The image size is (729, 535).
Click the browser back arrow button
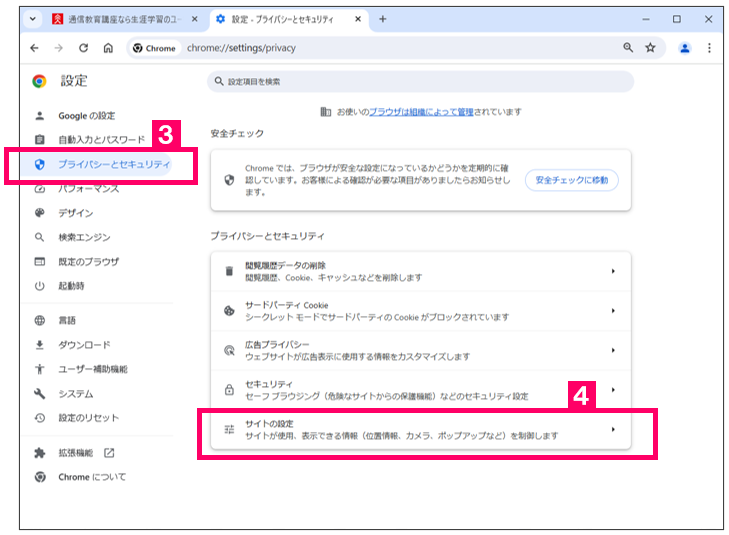(x=36, y=48)
